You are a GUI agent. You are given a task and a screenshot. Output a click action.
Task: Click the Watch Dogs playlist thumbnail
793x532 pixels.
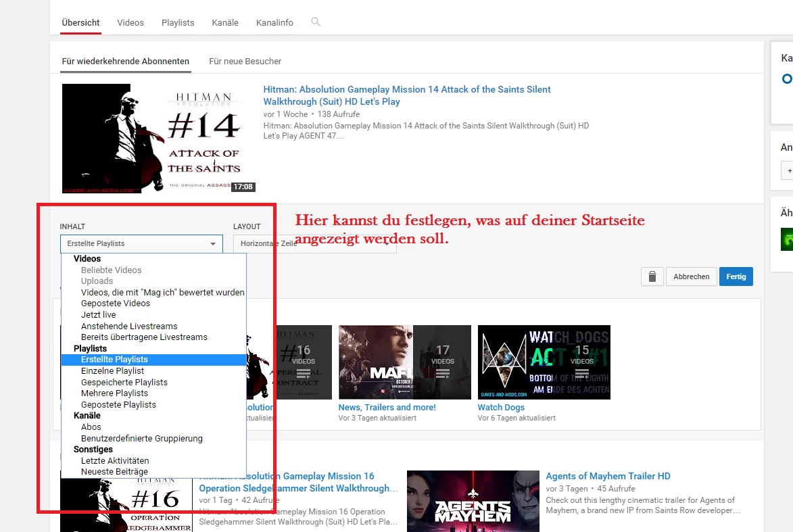click(x=544, y=362)
